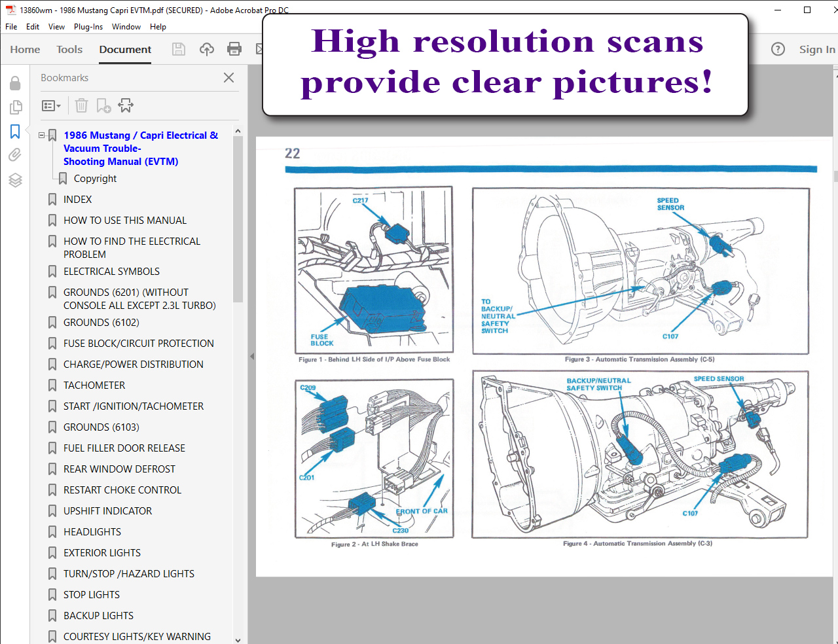Open HOW TO USE THIS MANUAL bookmark
838x644 pixels.
[x=125, y=221]
